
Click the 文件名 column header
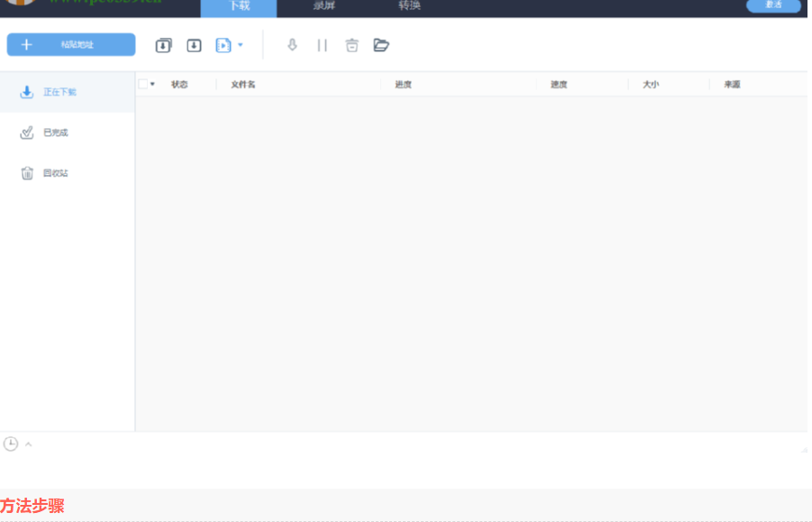[242, 85]
